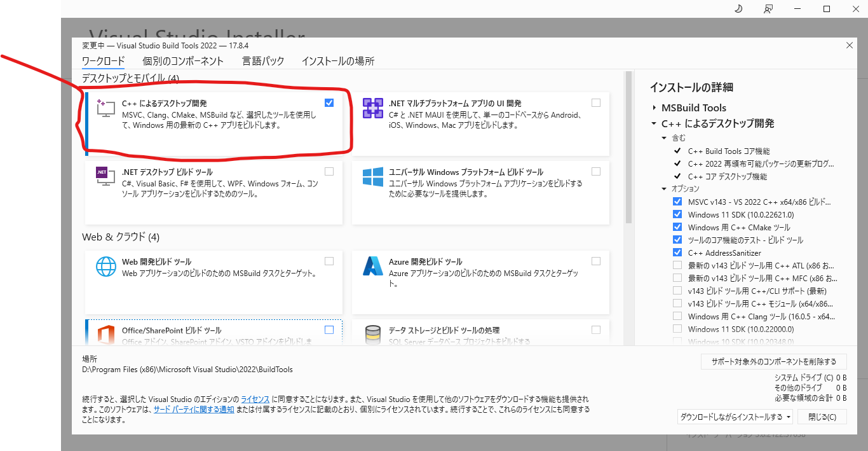Close the workload modification dialog with X
The image size is (868, 451).
coord(850,45)
